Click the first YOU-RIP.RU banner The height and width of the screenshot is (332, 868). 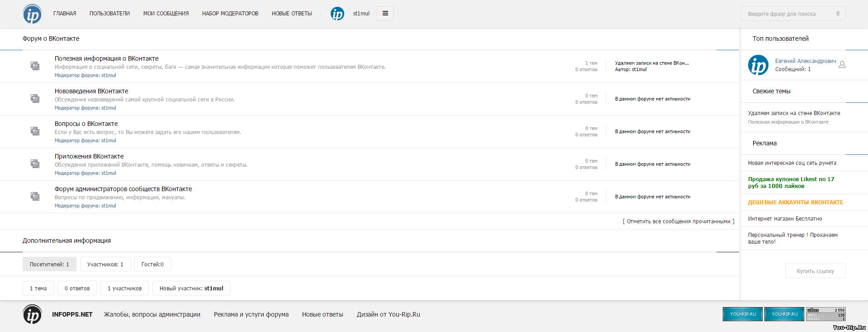click(x=743, y=314)
